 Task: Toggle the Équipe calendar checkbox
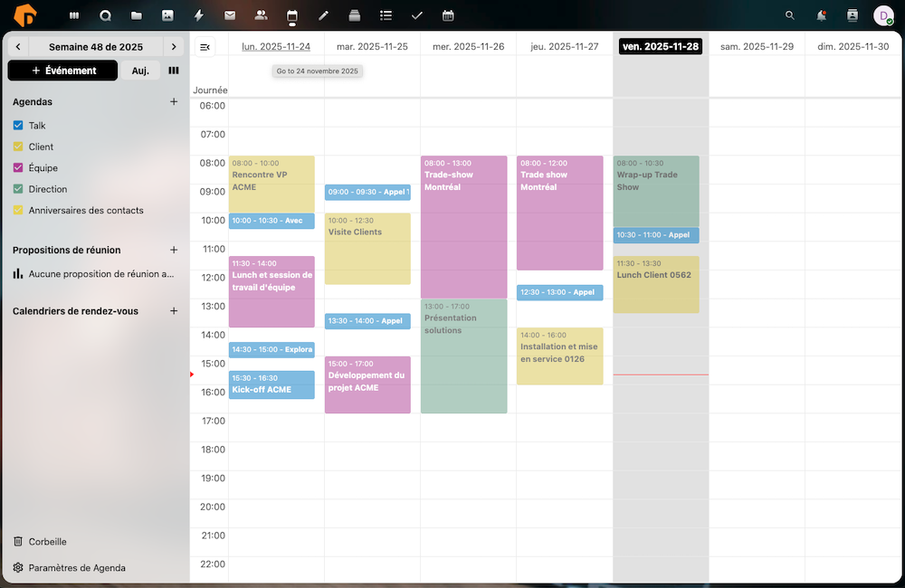[18, 167]
